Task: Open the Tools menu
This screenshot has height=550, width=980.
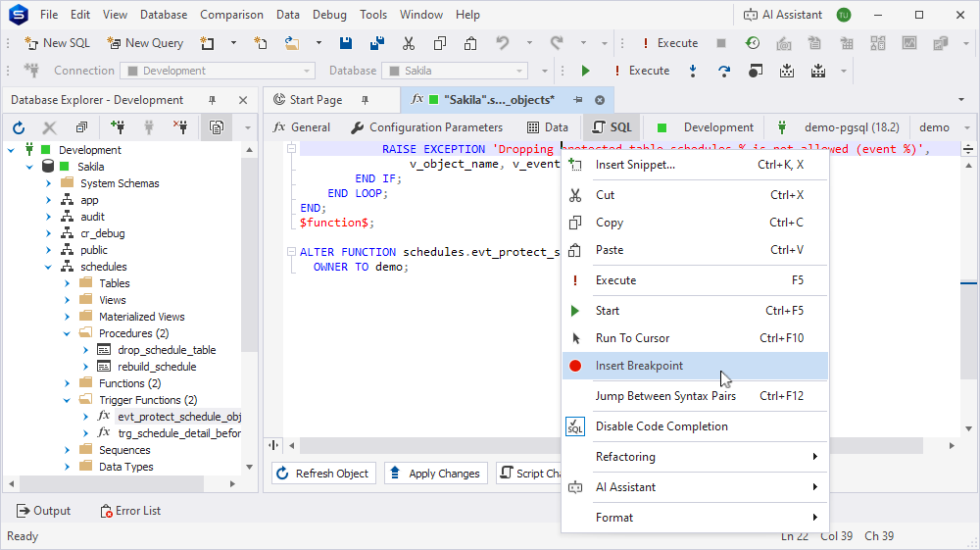Action: (373, 15)
